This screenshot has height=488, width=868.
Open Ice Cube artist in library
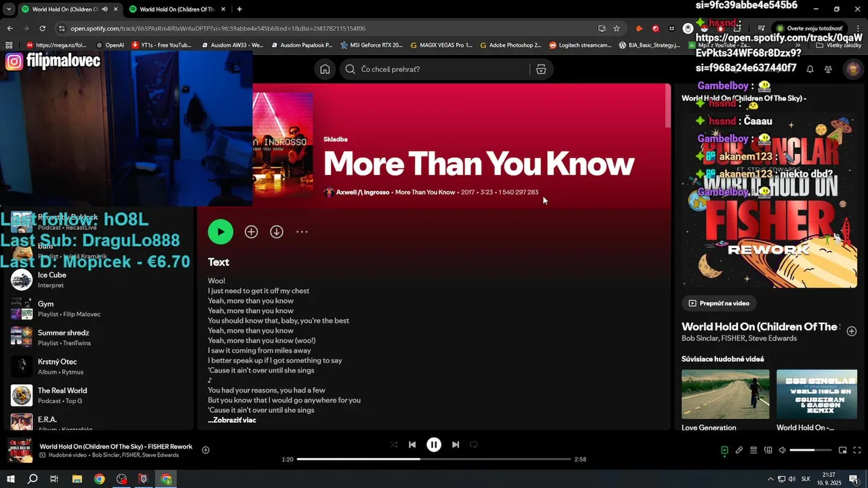click(x=98, y=279)
